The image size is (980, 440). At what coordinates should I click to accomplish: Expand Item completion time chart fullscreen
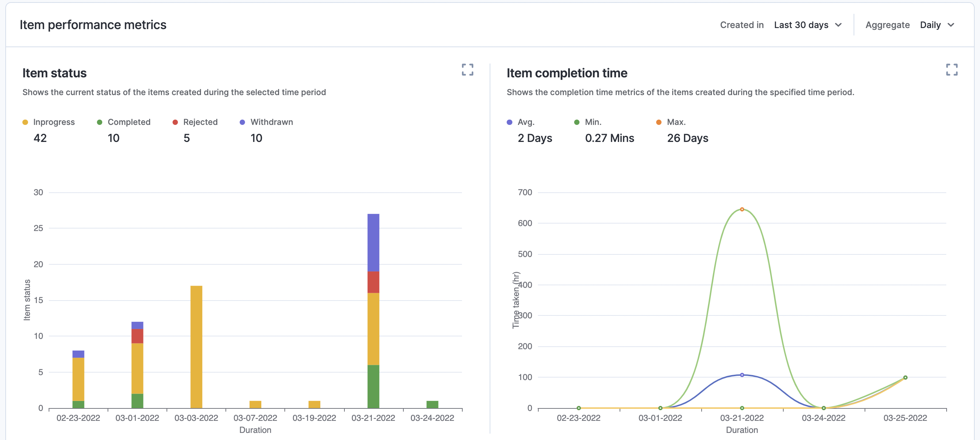[x=952, y=70]
